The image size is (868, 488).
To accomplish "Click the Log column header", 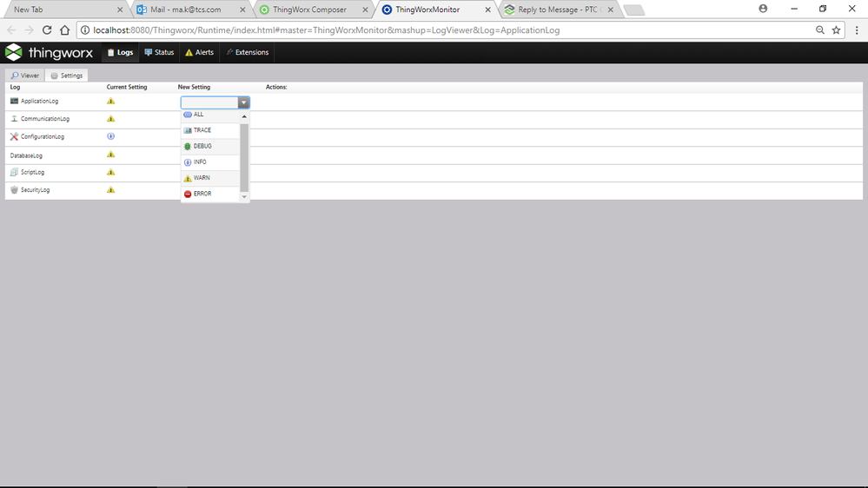I will coord(15,87).
